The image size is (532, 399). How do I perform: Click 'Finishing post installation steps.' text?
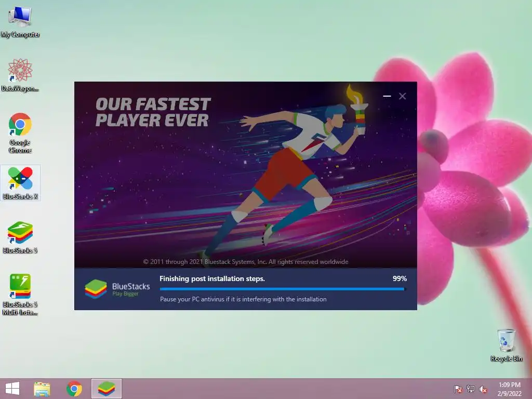click(x=212, y=278)
